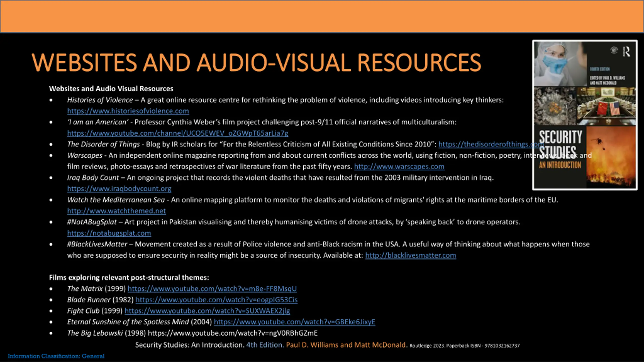Image resolution: width=644 pixels, height=362 pixels.
Task: Visit the blacklivesmatter.com link
Action: [411, 255]
